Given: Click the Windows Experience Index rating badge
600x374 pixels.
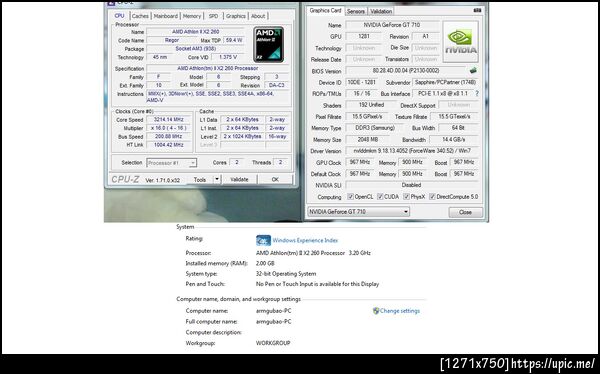Looking at the screenshot, I should (263, 240).
